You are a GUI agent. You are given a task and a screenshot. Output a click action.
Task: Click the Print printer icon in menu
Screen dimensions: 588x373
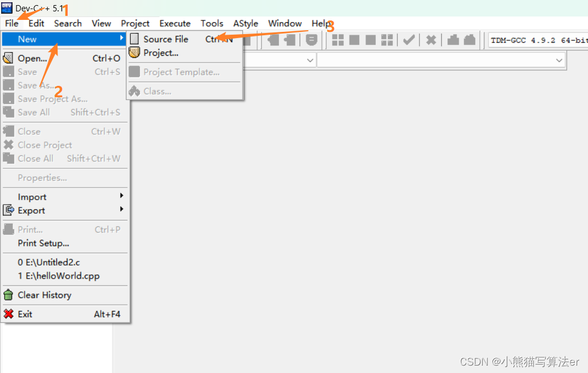coord(8,229)
